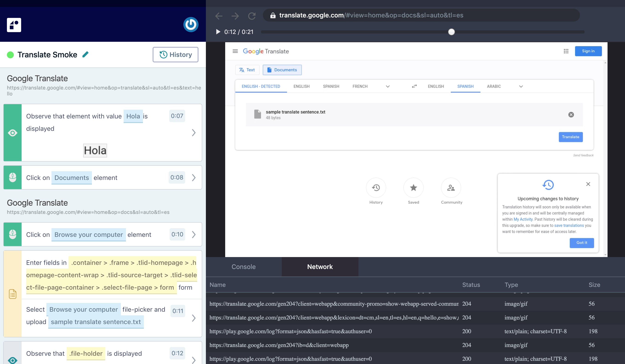This screenshot has height=364, width=625.
Task: Click browser forward arrow
Action: pyautogui.click(x=235, y=16)
